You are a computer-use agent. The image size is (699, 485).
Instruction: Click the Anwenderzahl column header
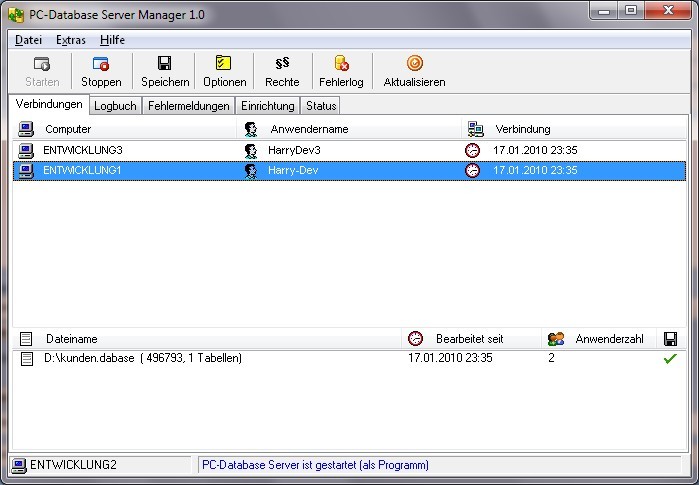610,339
